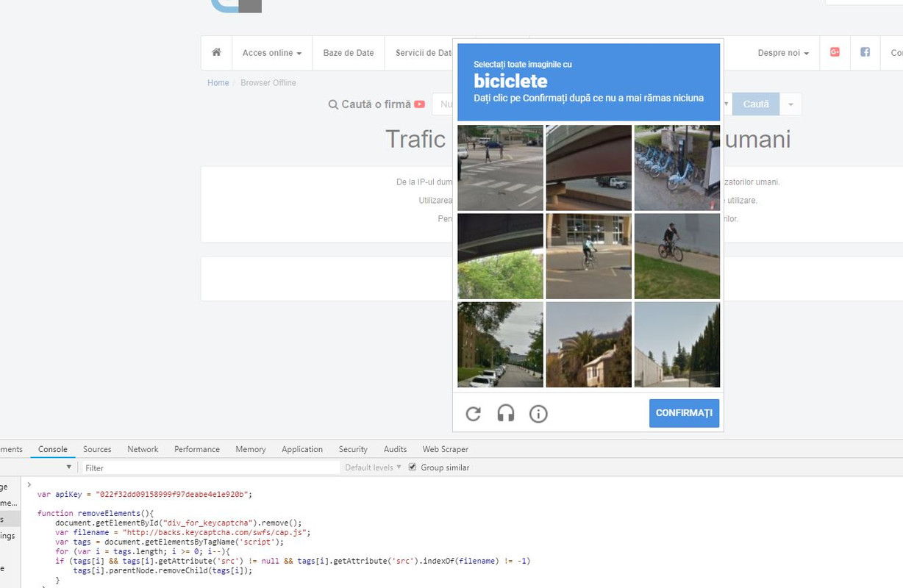This screenshot has width=903, height=588.
Task: Switch to the Application tab in DevTools
Action: 302,449
